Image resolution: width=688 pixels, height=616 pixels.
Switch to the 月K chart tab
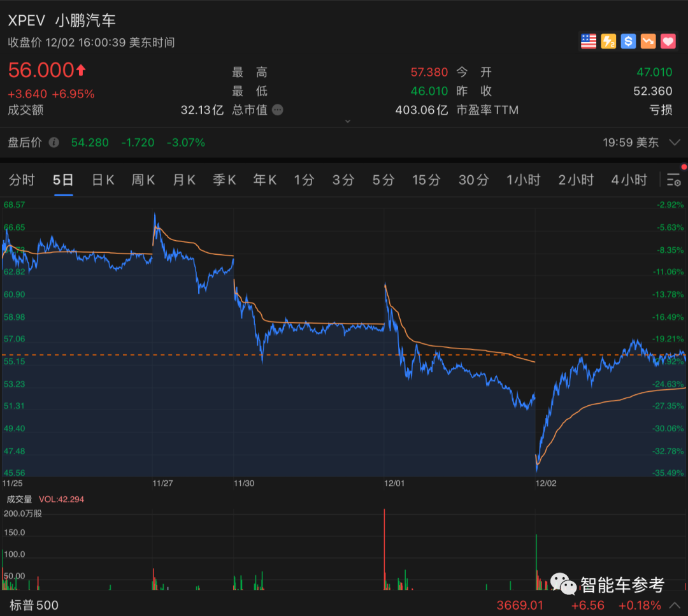point(184,180)
